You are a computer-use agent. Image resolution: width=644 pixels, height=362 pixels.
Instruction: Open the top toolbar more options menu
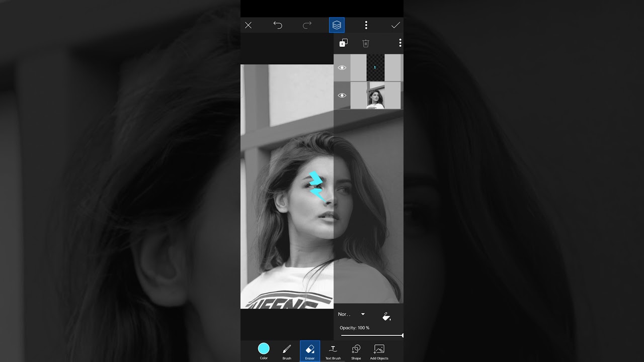[x=366, y=25]
